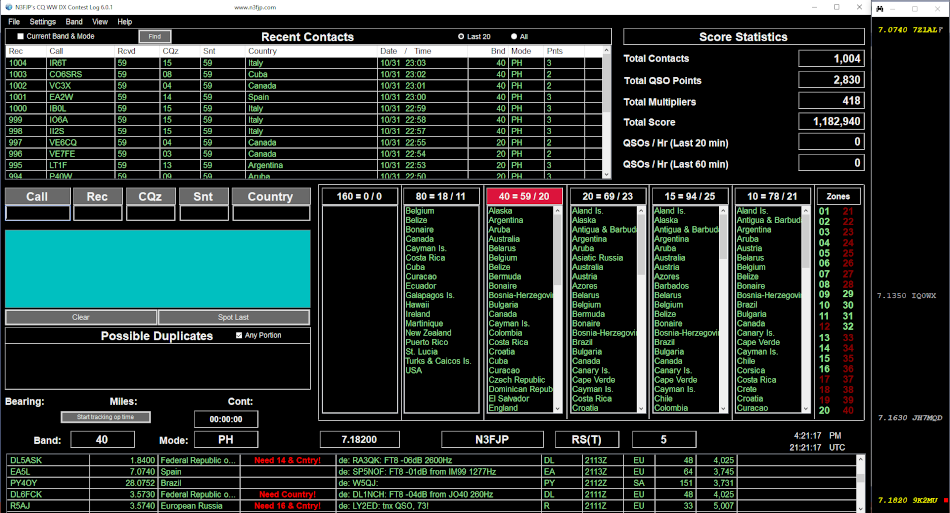Screen dimensions: 950x513
Task: Click the Band field showing 40
Action: tap(102, 440)
